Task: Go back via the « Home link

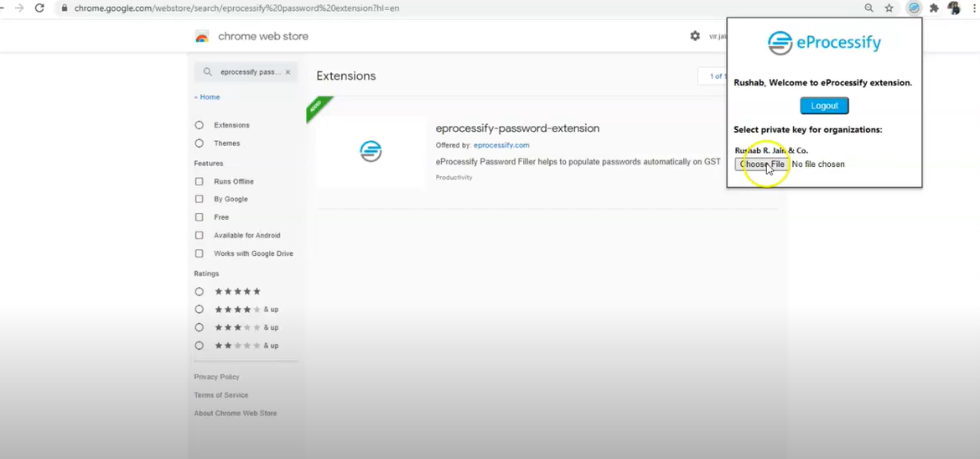Action: coord(207,97)
